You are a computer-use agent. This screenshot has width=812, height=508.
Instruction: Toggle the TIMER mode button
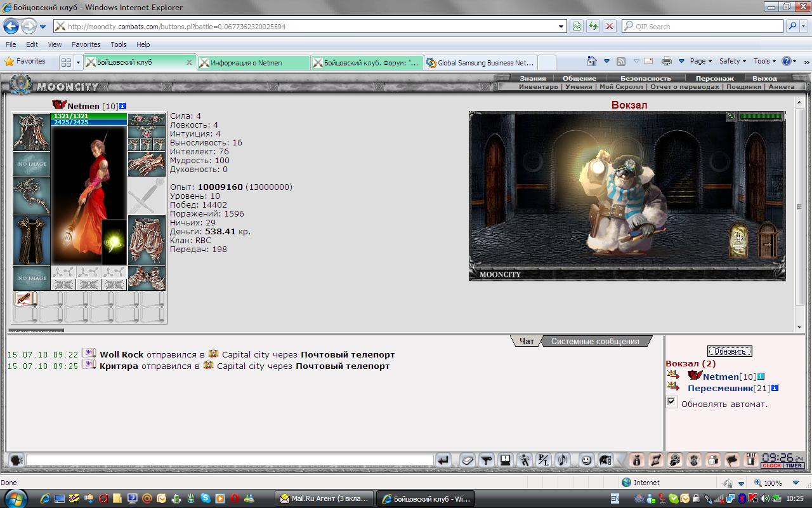tap(794, 466)
